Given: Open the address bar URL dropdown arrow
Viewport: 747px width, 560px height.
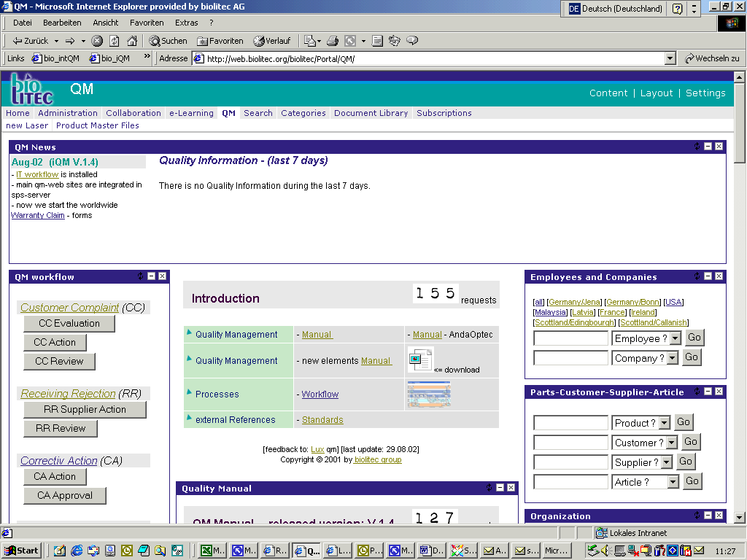Looking at the screenshot, I should [670, 58].
